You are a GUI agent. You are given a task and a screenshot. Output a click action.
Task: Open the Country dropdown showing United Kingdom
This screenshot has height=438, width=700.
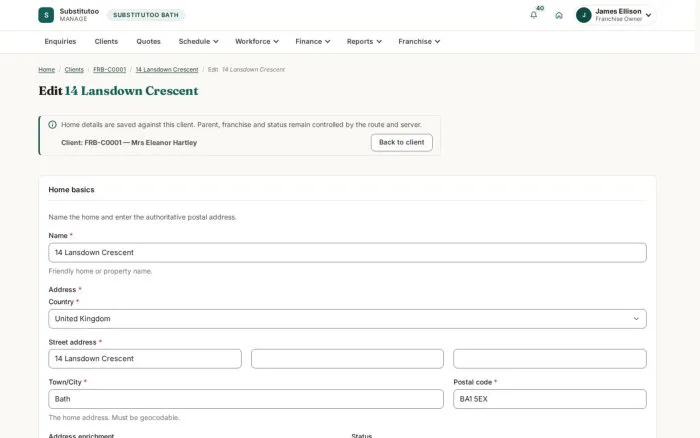point(347,319)
